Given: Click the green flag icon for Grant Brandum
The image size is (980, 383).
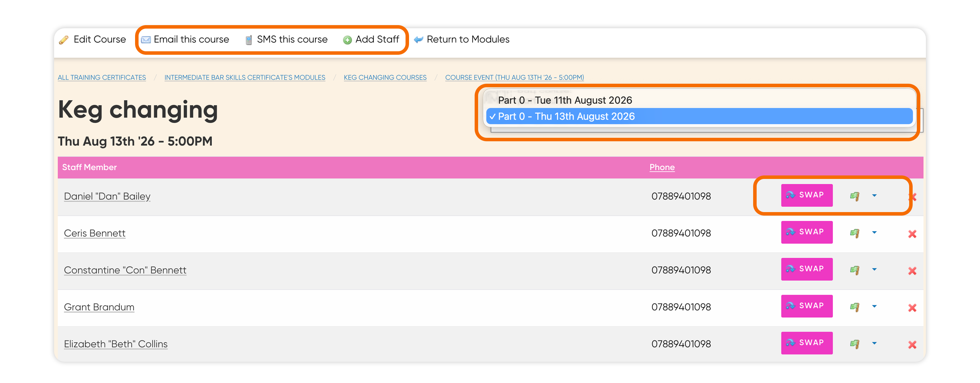Looking at the screenshot, I should tap(854, 307).
